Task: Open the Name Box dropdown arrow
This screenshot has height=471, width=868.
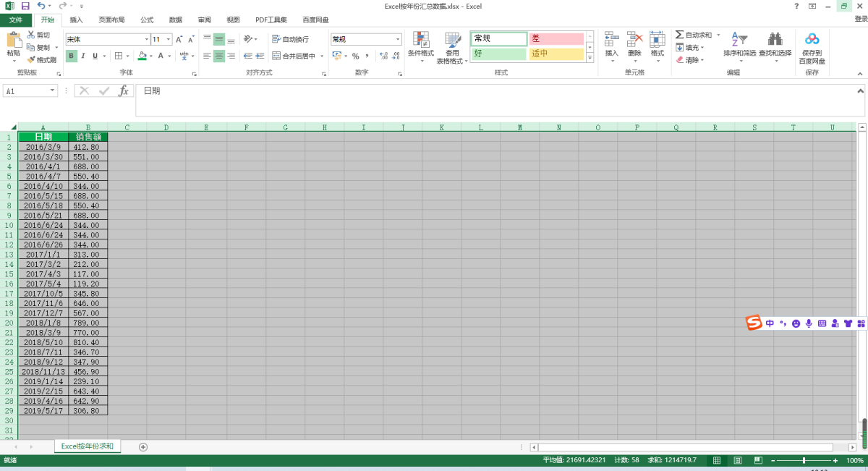Action: 52,90
